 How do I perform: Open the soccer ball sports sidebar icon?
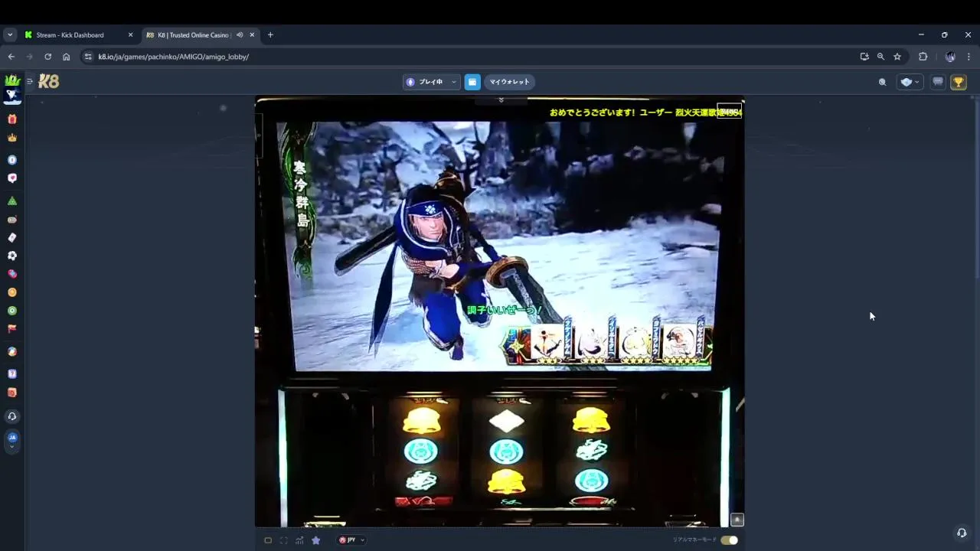pos(12,256)
